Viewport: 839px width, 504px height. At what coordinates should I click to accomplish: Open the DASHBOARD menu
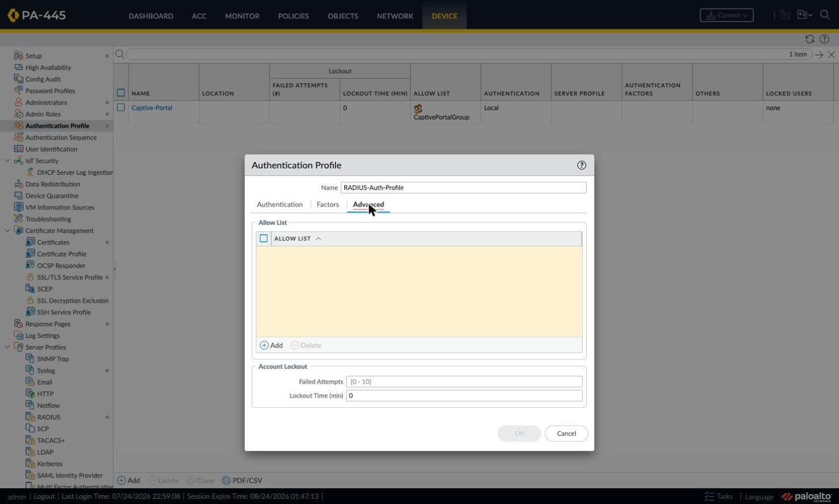pyautogui.click(x=151, y=16)
